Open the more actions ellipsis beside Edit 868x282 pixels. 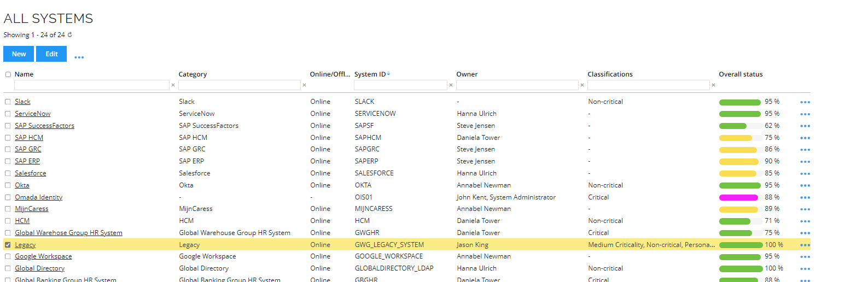[x=79, y=57]
